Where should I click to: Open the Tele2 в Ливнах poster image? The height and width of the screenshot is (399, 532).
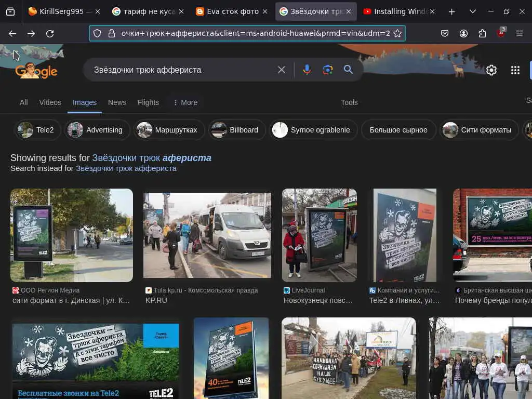tap(405, 235)
